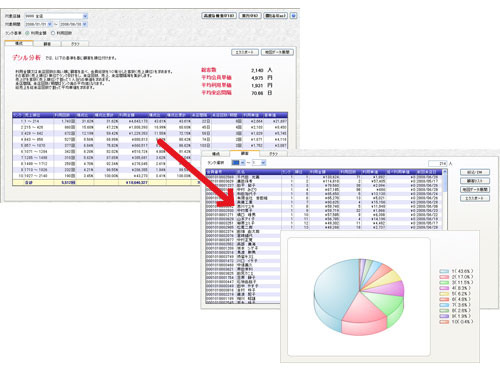Viewport: 500px width, 370px height.
Task: Open the 顧客 tab in the customer list window
Action: (x=244, y=153)
